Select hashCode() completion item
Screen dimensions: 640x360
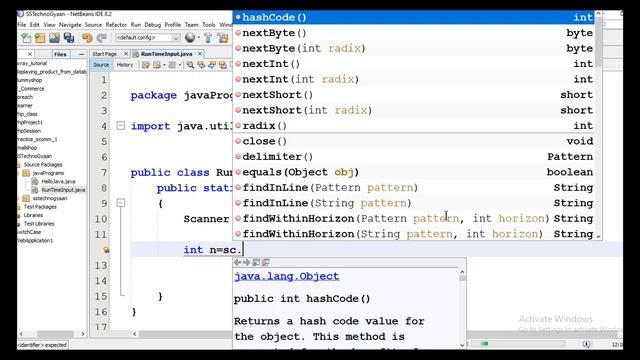[x=414, y=17]
